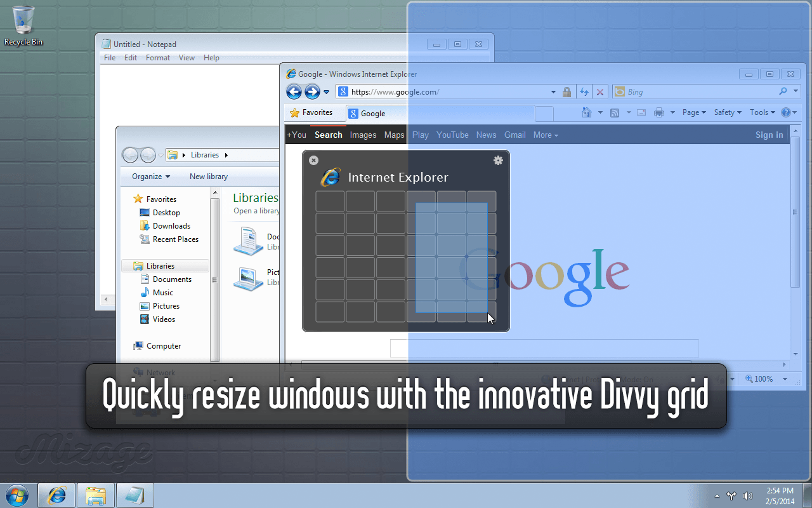Image resolution: width=812 pixels, height=508 pixels.
Task: Open the Organize menu in Libraries window
Action: [x=151, y=177]
